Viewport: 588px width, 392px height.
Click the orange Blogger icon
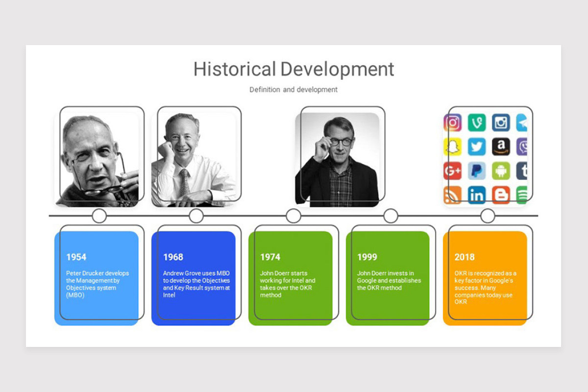(x=501, y=195)
